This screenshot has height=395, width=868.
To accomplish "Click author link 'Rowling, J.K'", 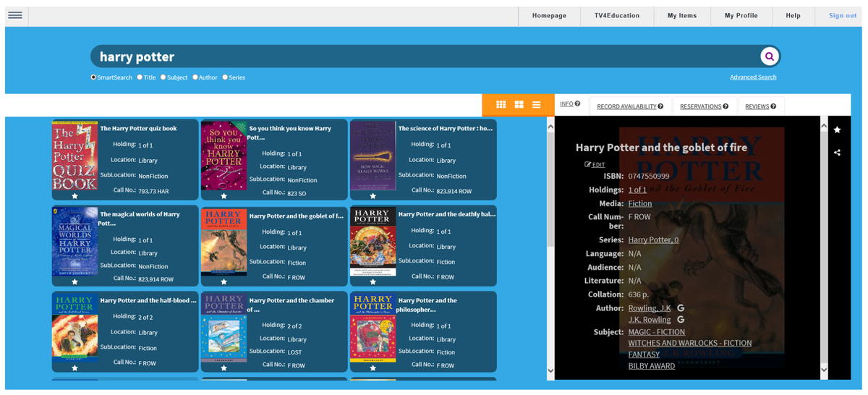I will [650, 308].
